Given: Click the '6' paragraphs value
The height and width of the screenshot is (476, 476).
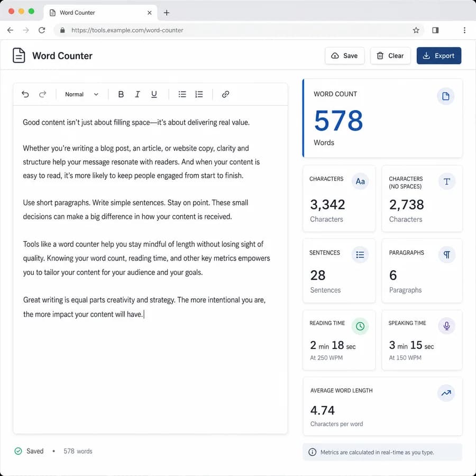Looking at the screenshot, I should click(393, 276).
